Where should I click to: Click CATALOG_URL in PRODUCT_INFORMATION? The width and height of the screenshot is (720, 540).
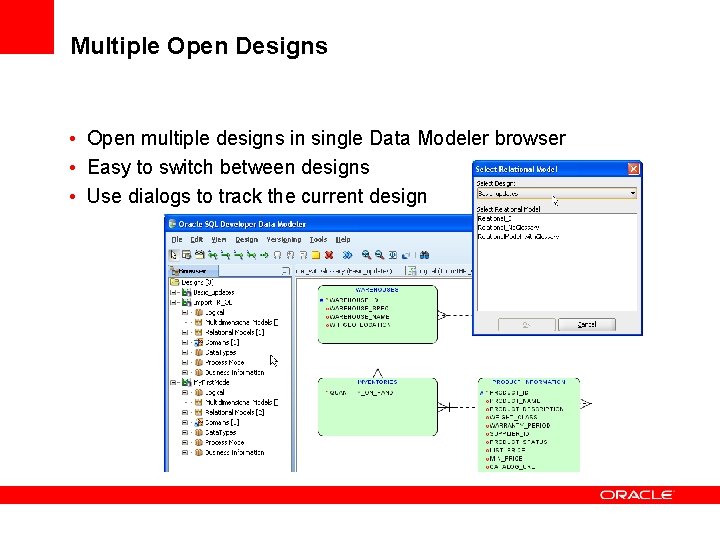[x=512, y=467]
